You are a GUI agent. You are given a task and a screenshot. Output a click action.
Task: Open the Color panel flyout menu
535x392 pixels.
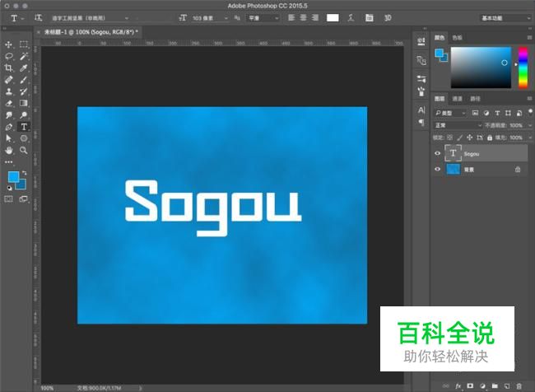coord(529,38)
